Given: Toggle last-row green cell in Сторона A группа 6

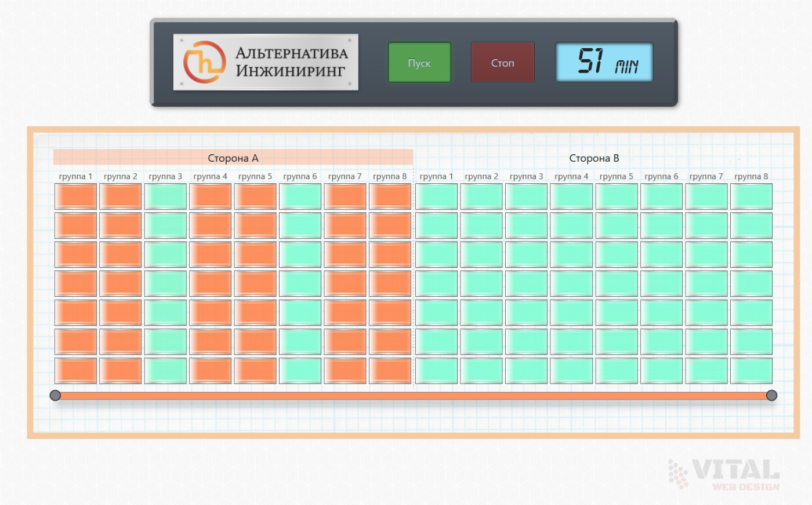Looking at the screenshot, I should click(300, 370).
